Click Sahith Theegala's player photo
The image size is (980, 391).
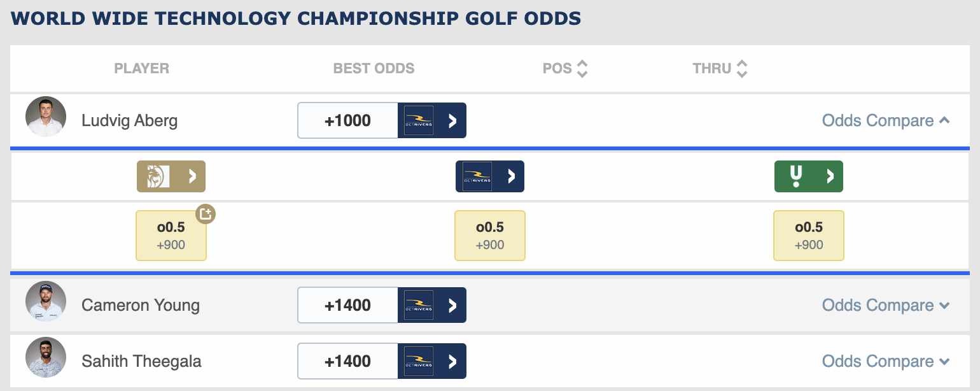(46, 357)
